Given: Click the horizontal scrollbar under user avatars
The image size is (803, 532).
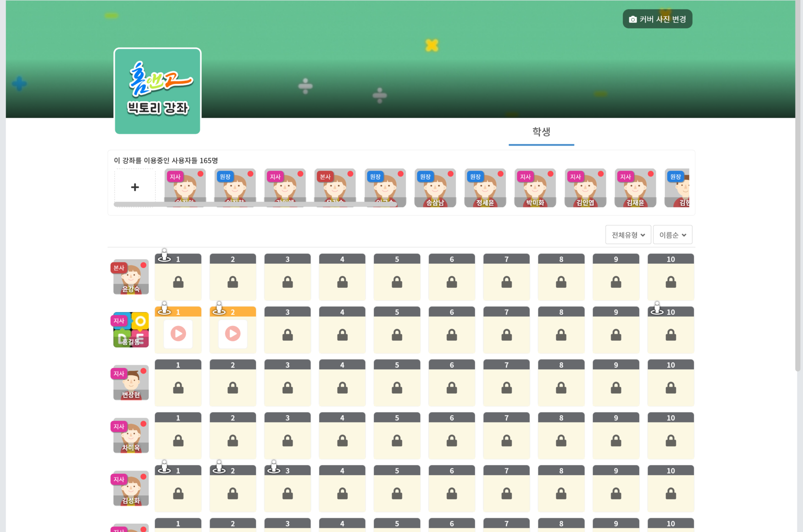Looking at the screenshot, I should click(x=255, y=204).
